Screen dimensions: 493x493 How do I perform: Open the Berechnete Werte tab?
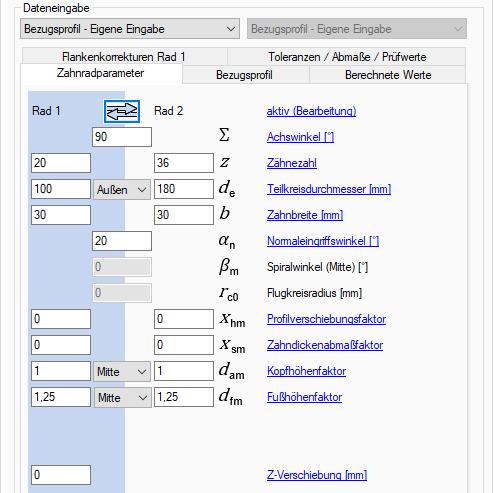(x=388, y=75)
